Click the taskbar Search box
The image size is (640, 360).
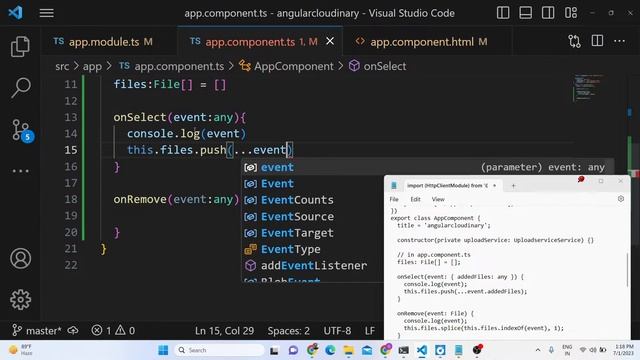click(x=219, y=350)
